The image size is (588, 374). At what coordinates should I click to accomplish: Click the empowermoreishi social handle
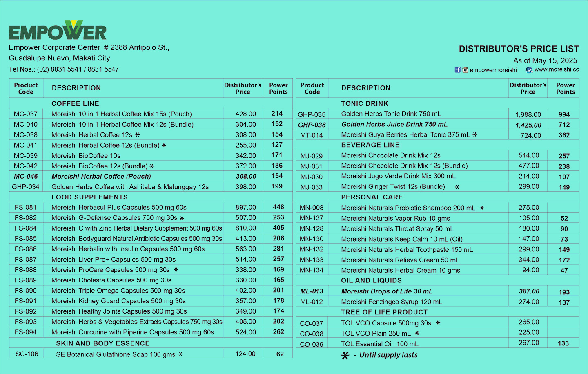click(x=493, y=70)
